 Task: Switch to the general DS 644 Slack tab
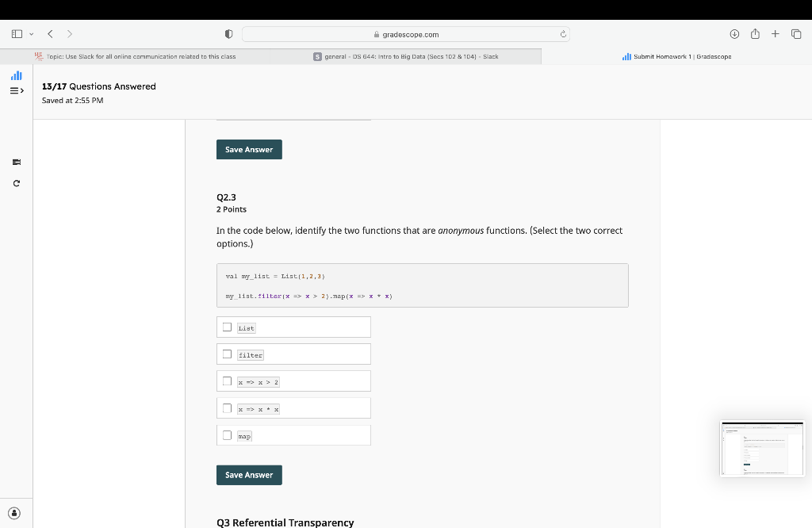(x=406, y=56)
